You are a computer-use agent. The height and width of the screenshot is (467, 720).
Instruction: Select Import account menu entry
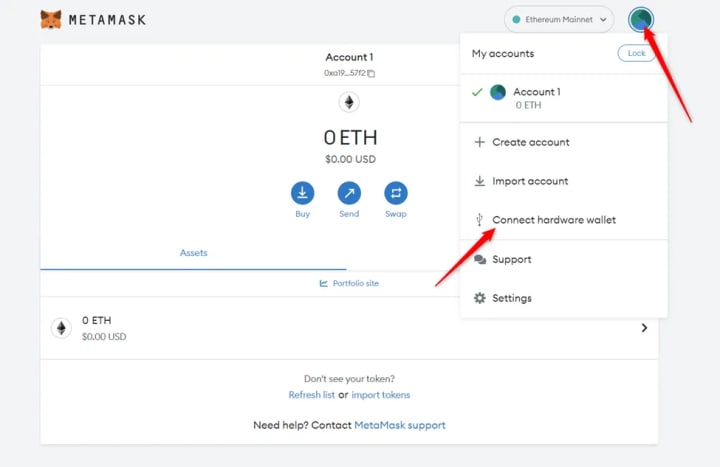[563, 181]
